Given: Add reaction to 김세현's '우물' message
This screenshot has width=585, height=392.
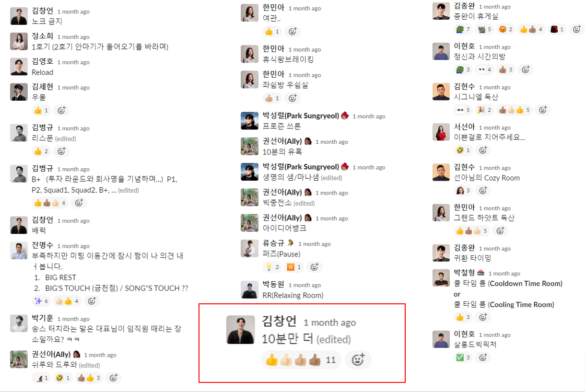Looking at the screenshot, I should click(x=61, y=110).
